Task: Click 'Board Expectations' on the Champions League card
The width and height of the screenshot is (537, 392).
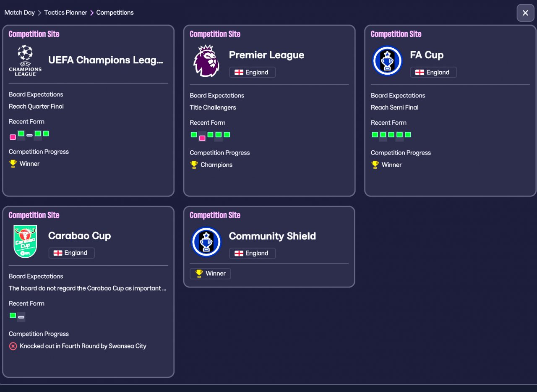Action: click(x=36, y=94)
